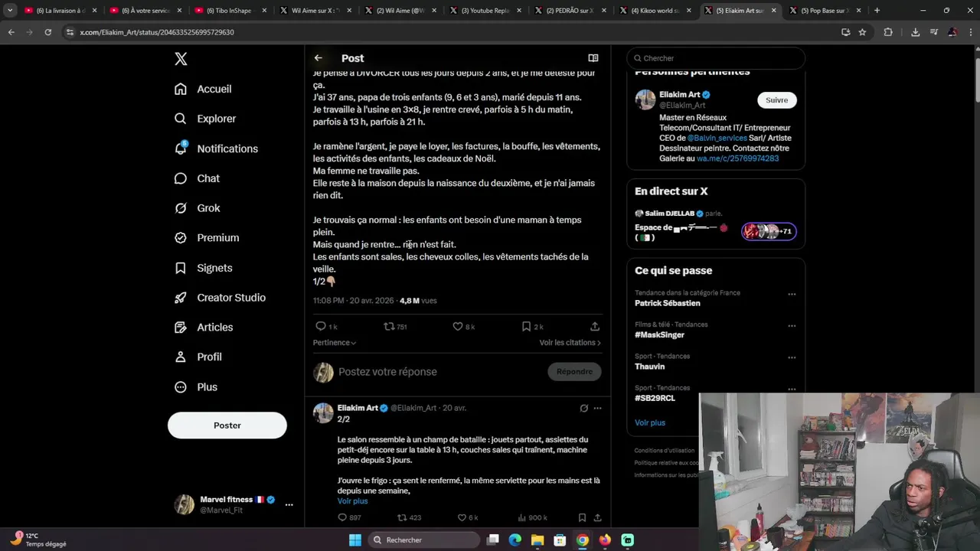
Task: Click the X logo in the sidebar
Action: click(181, 59)
